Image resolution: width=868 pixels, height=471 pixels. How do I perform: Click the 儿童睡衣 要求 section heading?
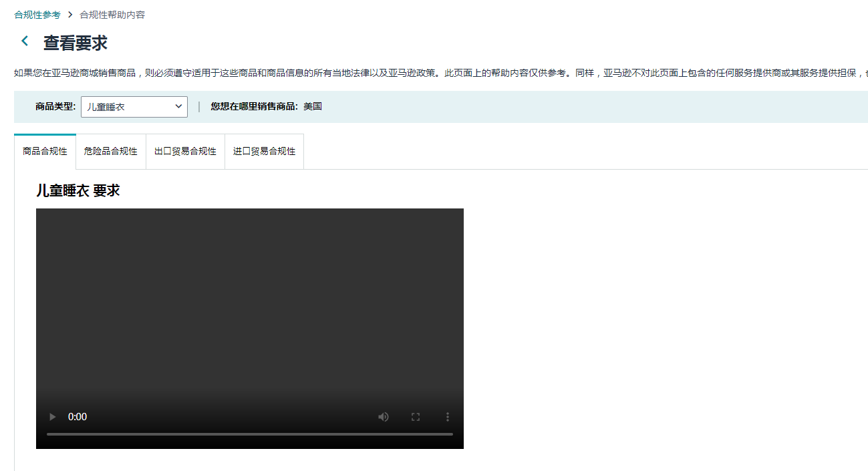(78, 190)
